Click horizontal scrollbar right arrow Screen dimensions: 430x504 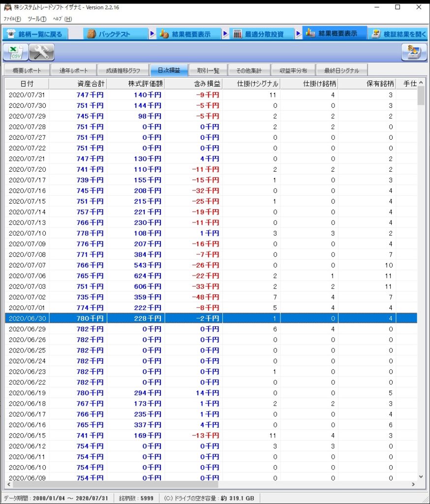pyautogui.click(x=413, y=485)
